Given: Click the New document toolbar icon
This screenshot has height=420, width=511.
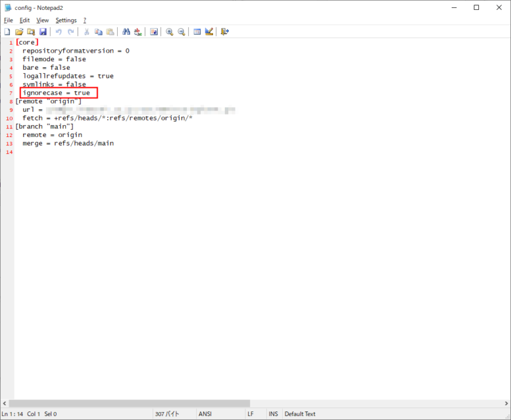Looking at the screenshot, I should pos(7,32).
